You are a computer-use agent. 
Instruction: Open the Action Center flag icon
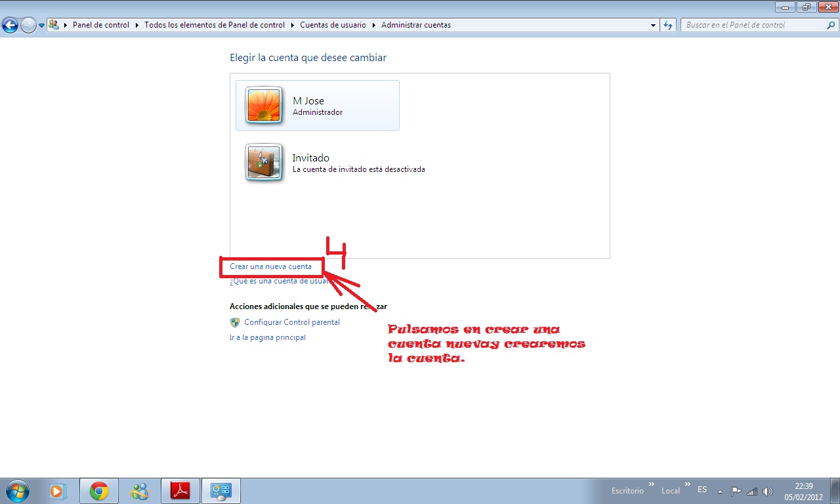[736, 492]
